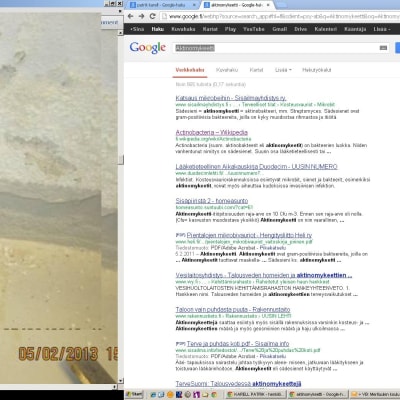Viewport: 400px width, 400px height.
Task: Open 'Pientalojen mikrobivauriot - Hengitysliitto Heli ry' result
Action: 249,235
